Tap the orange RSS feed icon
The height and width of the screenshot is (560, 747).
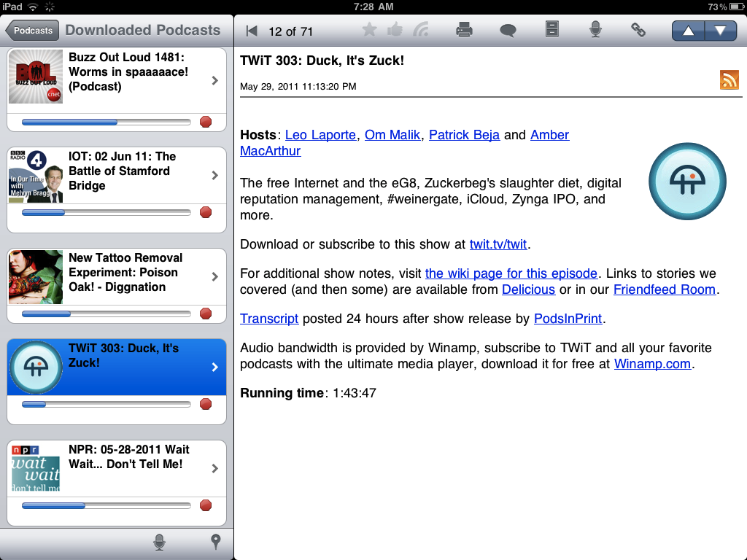pos(729,79)
